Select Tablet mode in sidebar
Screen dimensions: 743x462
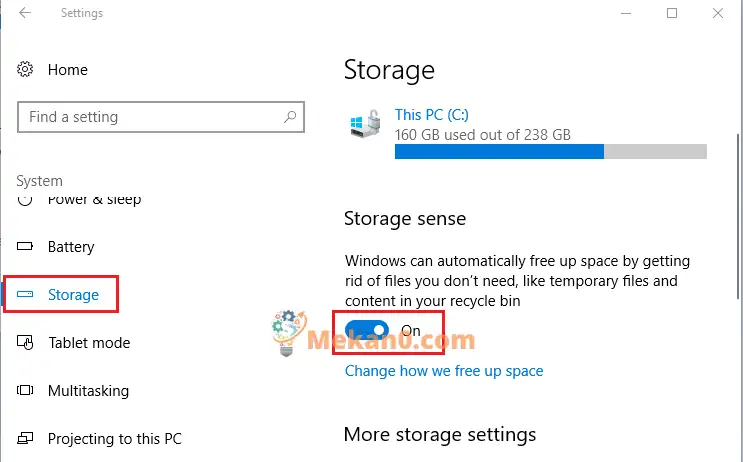coord(89,342)
